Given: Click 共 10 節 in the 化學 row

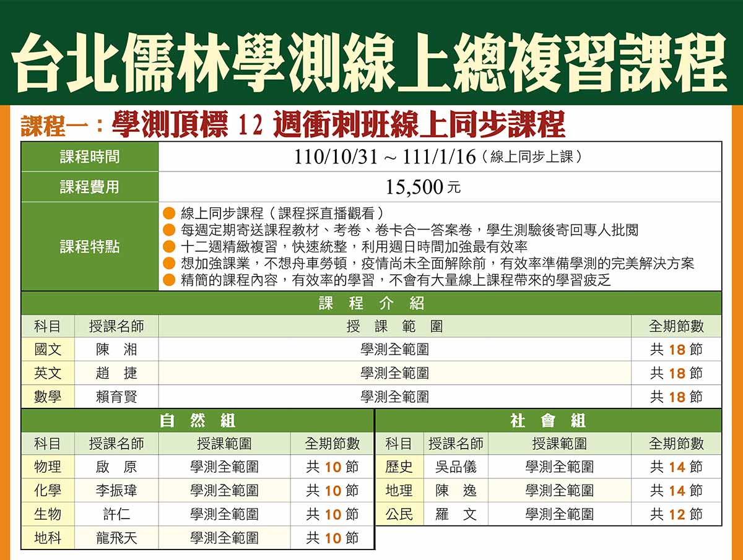Looking at the screenshot, I should 332,490.
